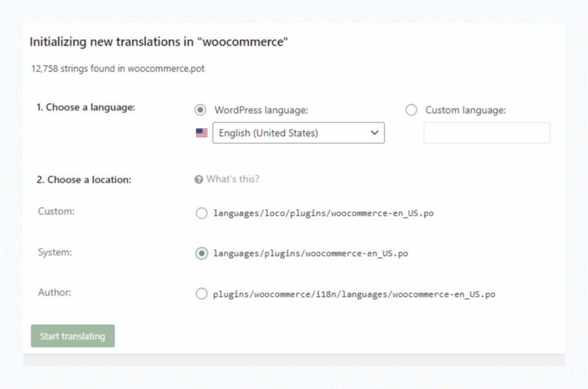The image size is (588, 389).
Task: Choose the System location radio button
Action: click(202, 254)
